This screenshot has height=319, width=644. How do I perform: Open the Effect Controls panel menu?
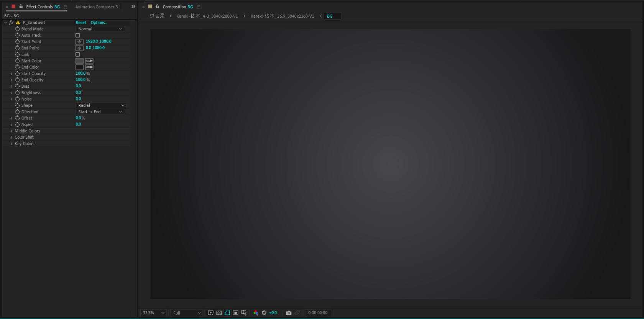point(65,7)
